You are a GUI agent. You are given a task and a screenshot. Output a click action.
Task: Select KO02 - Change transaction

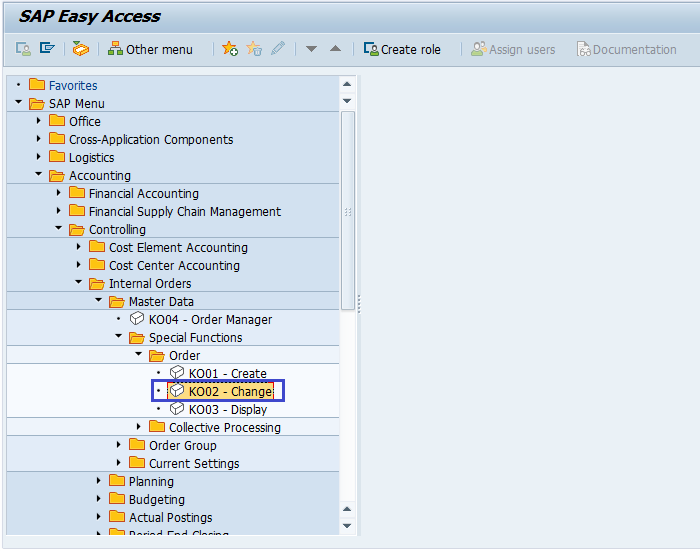tap(230, 392)
